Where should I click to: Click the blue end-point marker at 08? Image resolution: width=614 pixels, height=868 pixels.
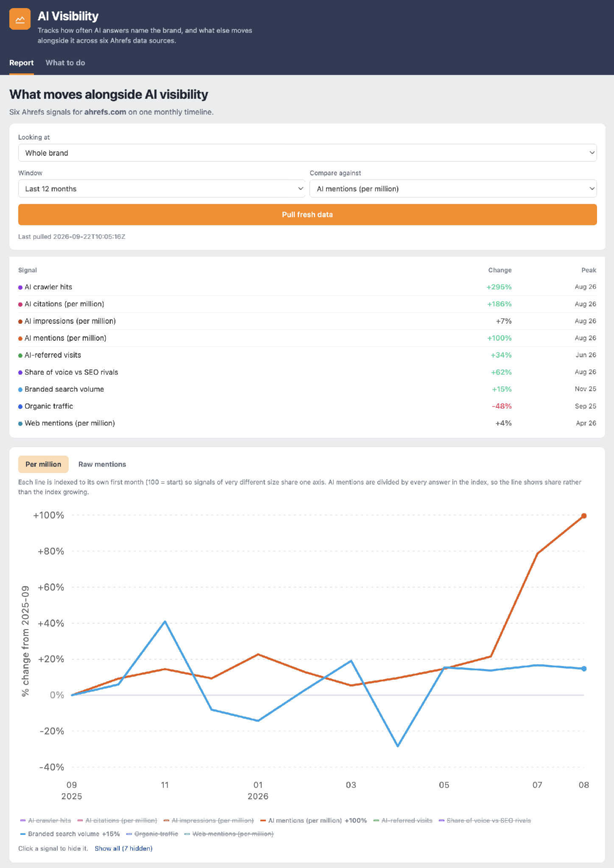coord(584,669)
